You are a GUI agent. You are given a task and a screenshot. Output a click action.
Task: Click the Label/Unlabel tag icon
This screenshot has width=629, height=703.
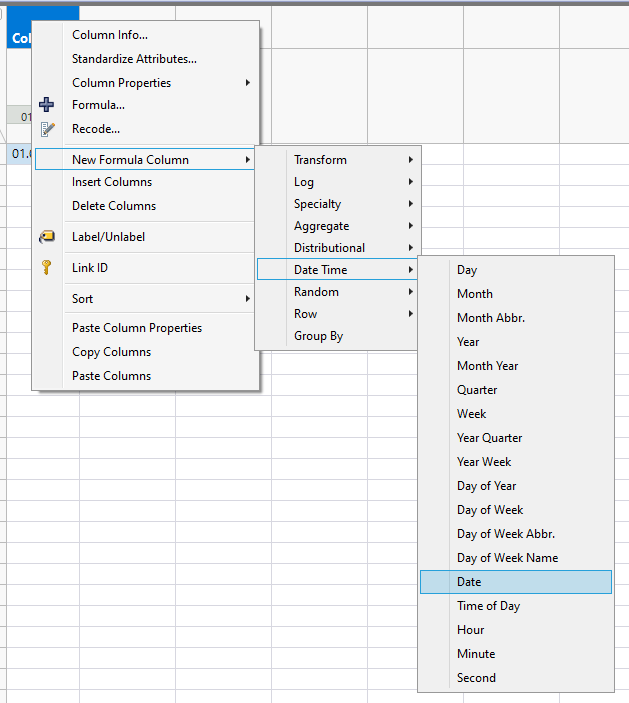click(x=46, y=237)
